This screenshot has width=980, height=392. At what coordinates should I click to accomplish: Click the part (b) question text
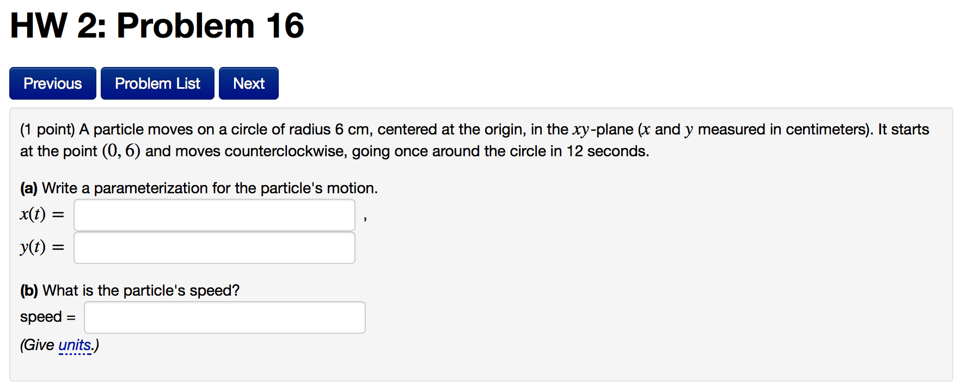pyautogui.click(x=130, y=290)
